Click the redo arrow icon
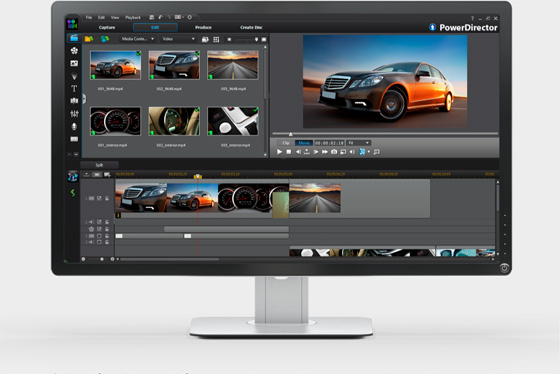This screenshot has width=560, height=374. pos(169,17)
